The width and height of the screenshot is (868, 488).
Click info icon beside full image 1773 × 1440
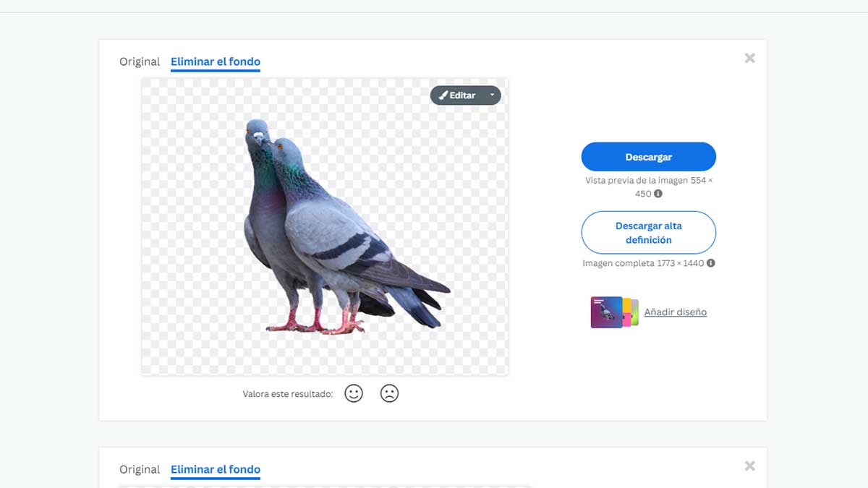click(x=711, y=263)
